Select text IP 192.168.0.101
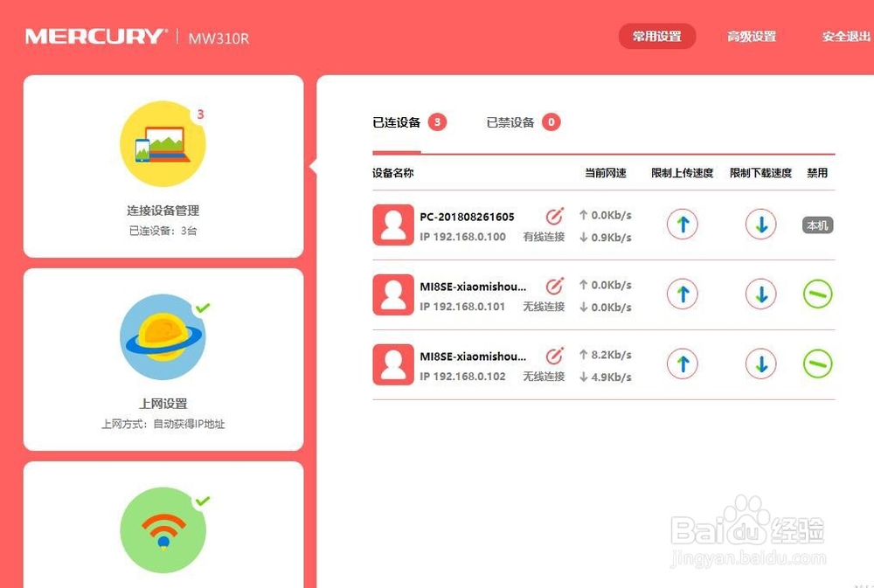This screenshot has width=874, height=588. [x=462, y=307]
